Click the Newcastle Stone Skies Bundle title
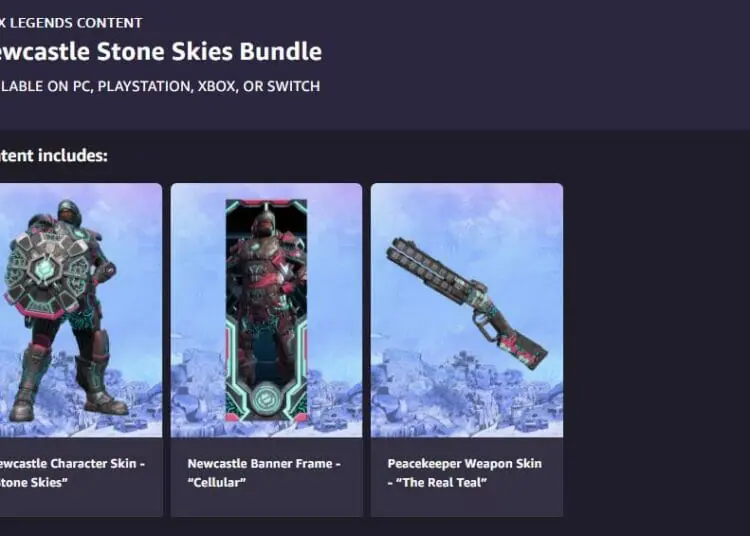 pos(160,51)
